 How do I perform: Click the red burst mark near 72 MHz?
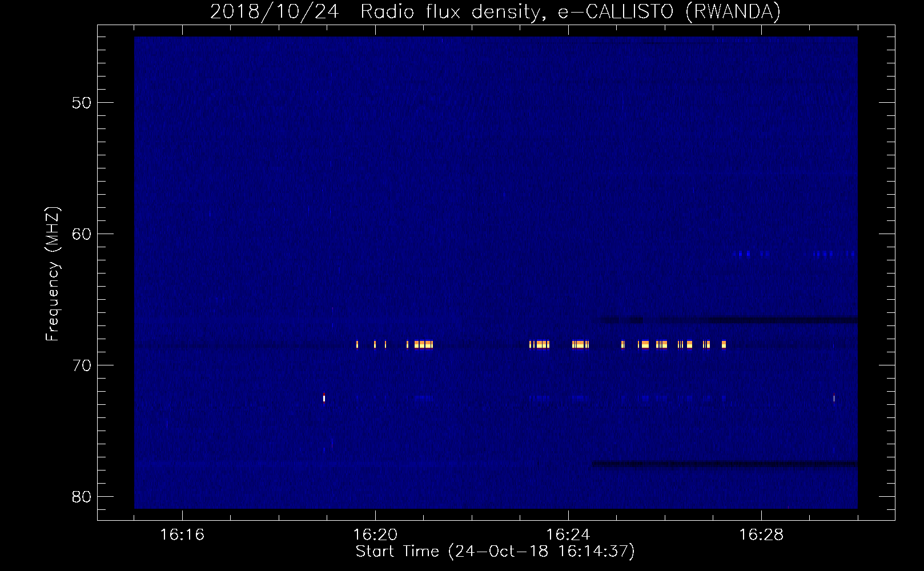click(x=324, y=397)
